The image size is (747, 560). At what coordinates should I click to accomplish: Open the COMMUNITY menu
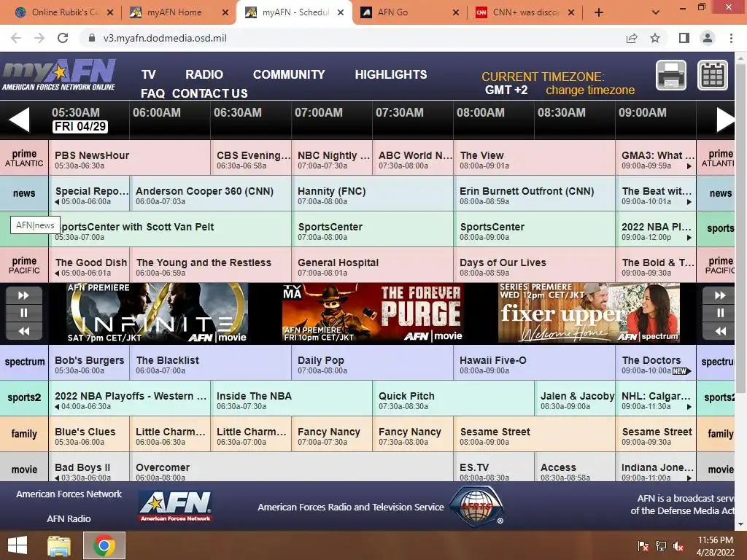(x=289, y=74)
